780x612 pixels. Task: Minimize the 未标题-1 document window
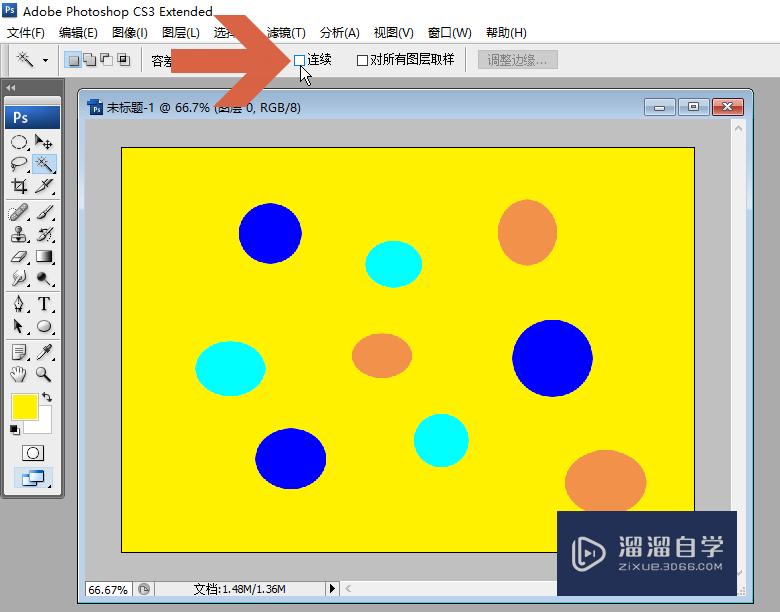(660, 107)
